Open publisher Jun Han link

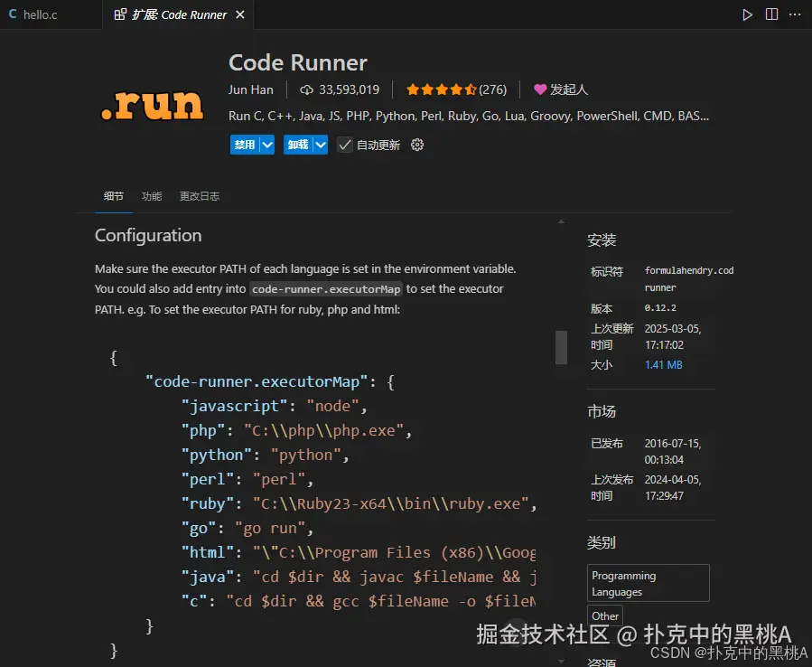tap(250, 89)
